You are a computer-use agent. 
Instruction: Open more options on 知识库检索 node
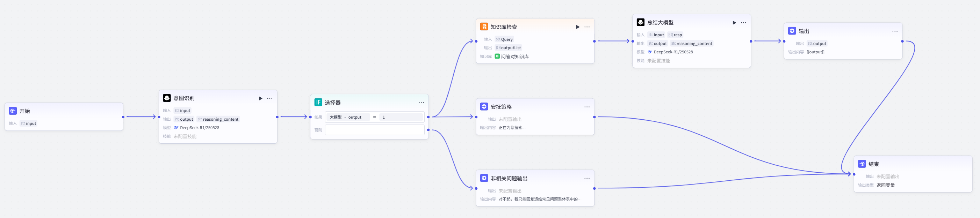[587, 27]
